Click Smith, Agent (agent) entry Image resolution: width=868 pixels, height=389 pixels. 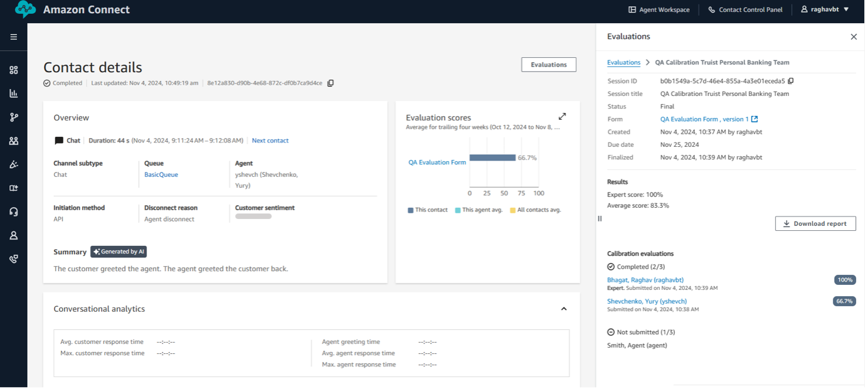(x=637, y=345)
